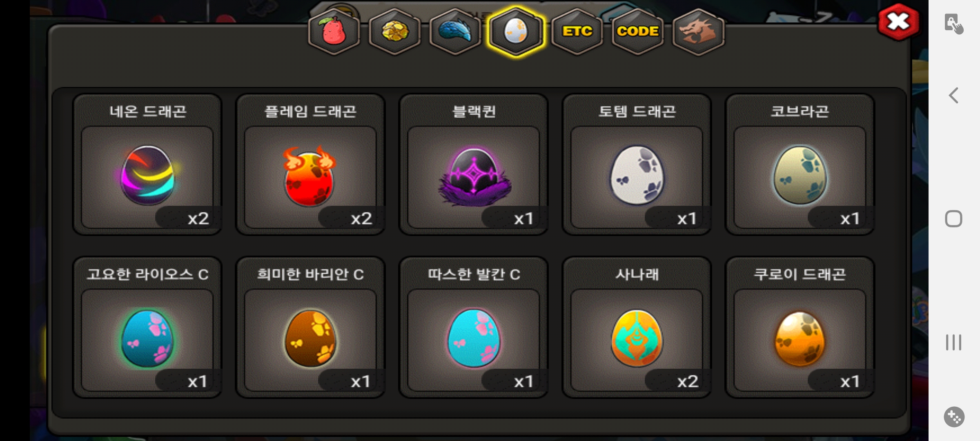Viewport: 980px width, 441px height.
Task: Open the ETC tab
Action: pos(577,32)
